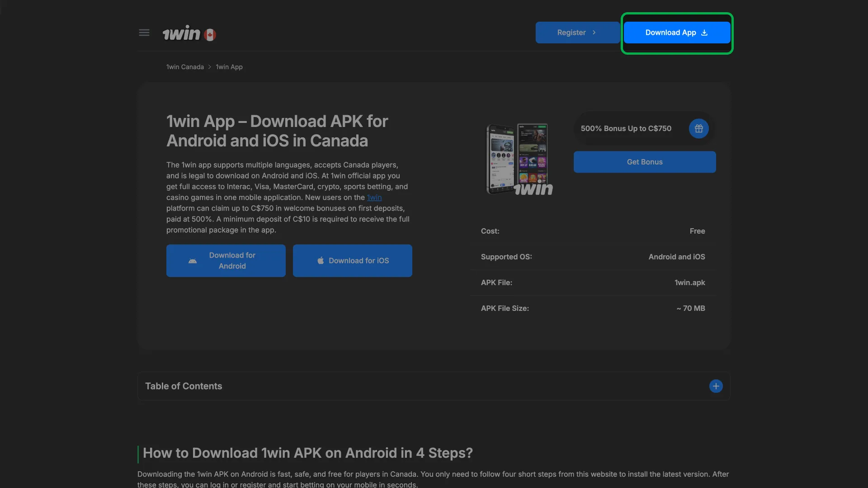This screenshot has height=488, width=868.
Task: Select 1win App breadcrumb item
Action: 229,67
